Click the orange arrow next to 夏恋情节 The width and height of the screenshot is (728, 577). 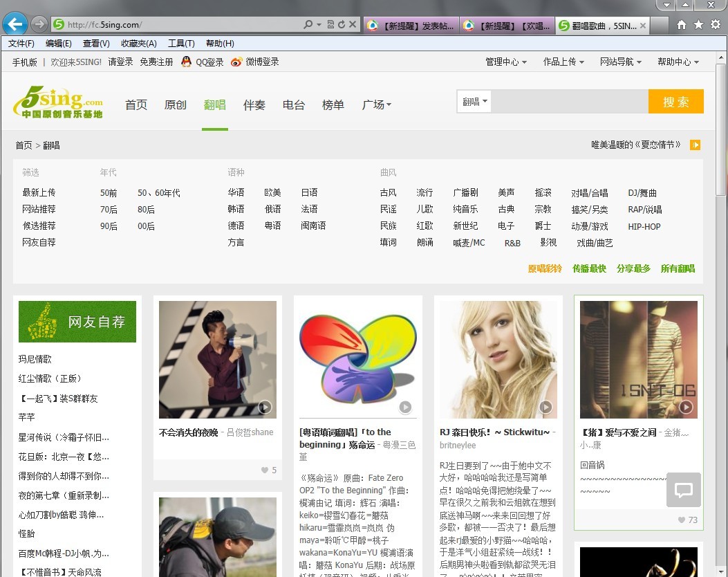pos(695,145)
